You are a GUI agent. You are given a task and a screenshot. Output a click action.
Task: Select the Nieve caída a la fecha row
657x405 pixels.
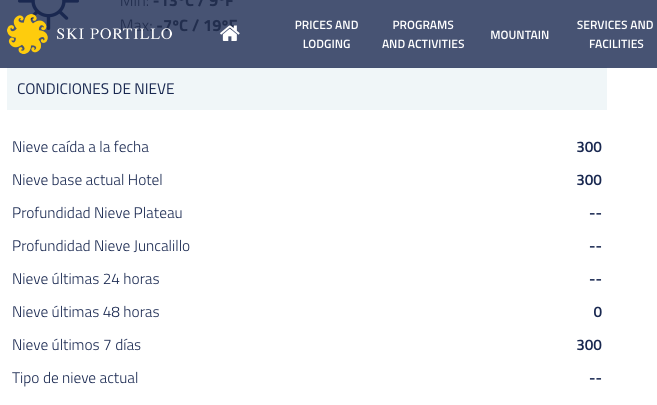(307, 147)
